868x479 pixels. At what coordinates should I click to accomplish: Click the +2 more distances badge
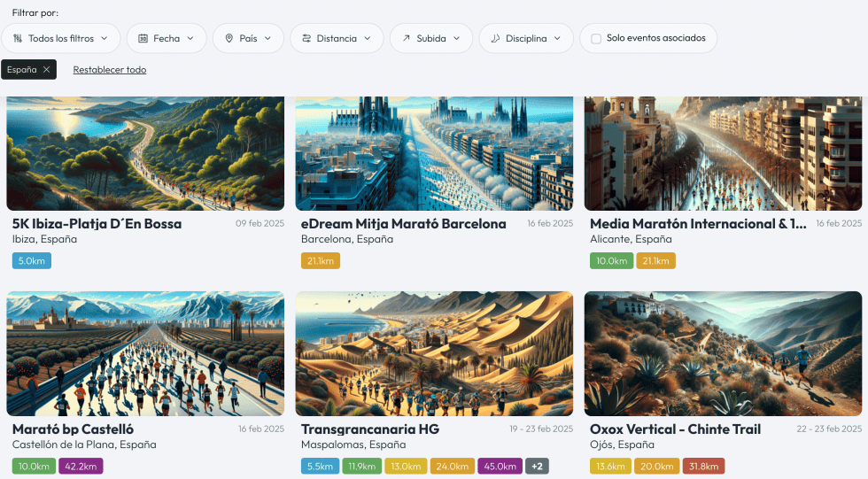(x=536, y=466)
